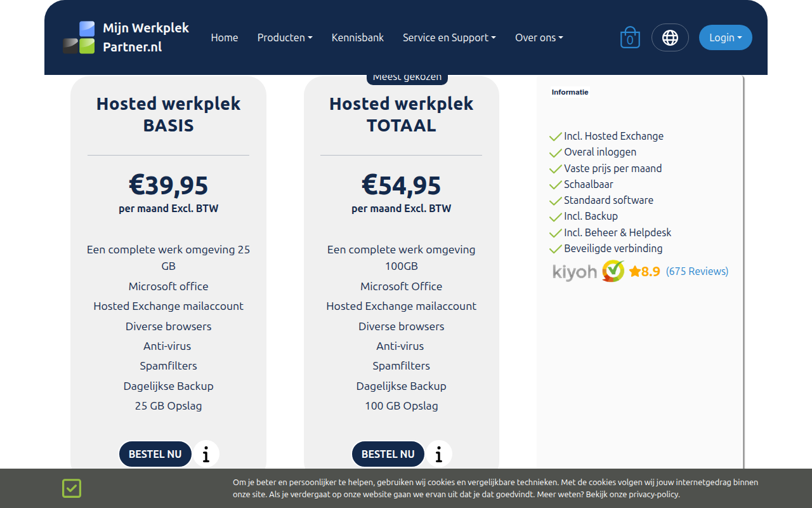
Task: Click the Mijn Werkplek Partner.nl logo
Action: (x=126, y=37)
